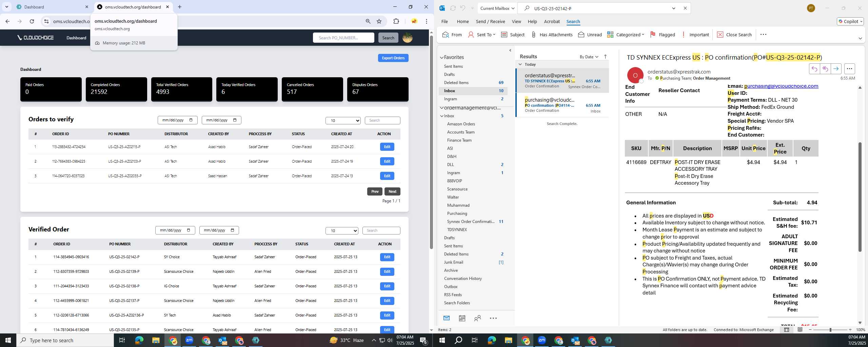Click the Chrome zoom magnifier icon
Image resolution: width=868 pixels, height=347 pixels.
coord(368,21)
